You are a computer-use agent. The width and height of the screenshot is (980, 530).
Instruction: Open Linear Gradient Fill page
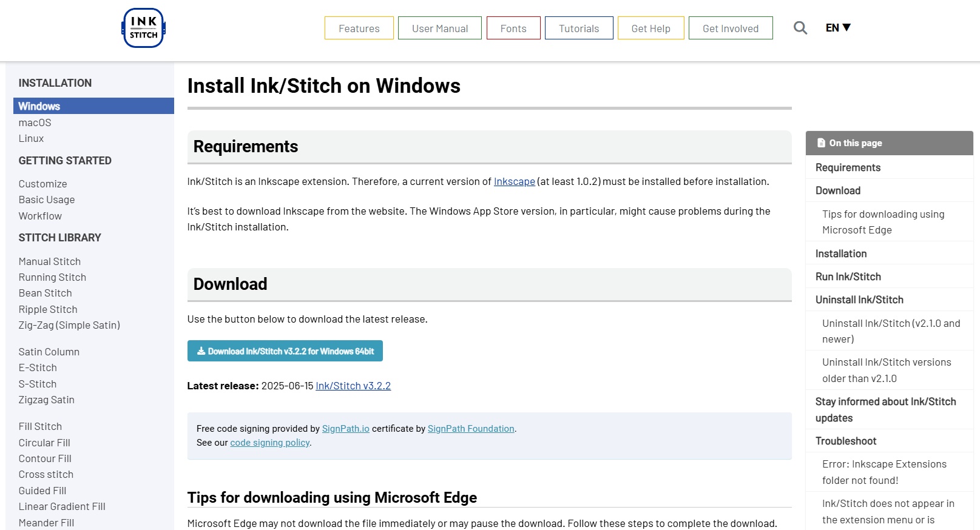pyautogui.click(x=62, y=506)
